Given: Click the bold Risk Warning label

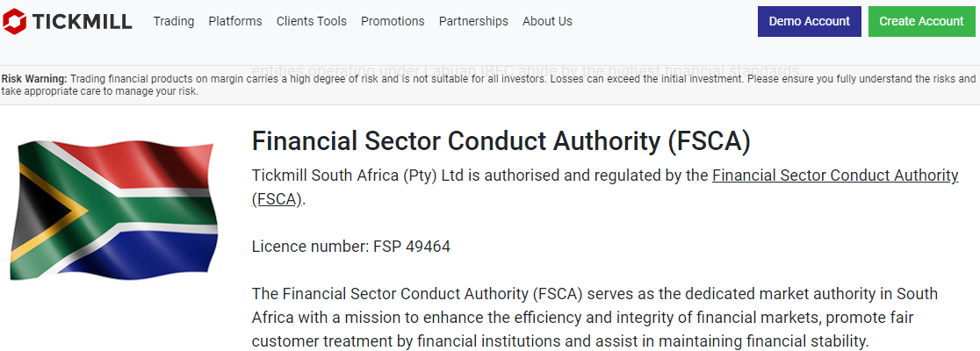Looking at the screenshot, I should [x=34, y=79].
